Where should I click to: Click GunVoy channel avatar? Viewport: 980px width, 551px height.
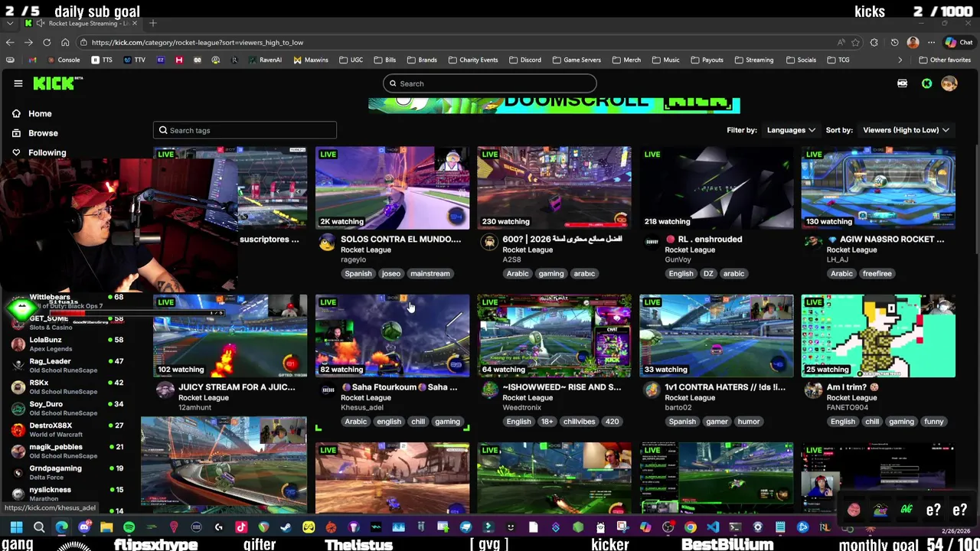[652, 243]
